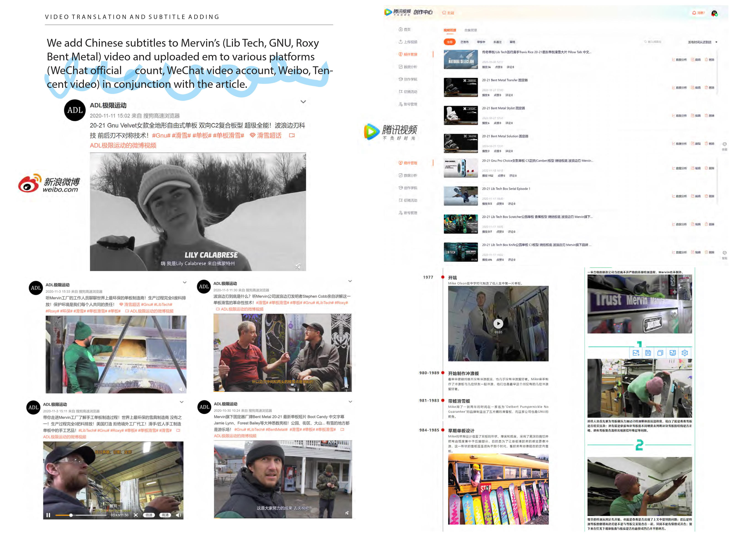Click the replace image icon in editor toolbar
This screenshot has width=756, height=535.
pos(636,353)
